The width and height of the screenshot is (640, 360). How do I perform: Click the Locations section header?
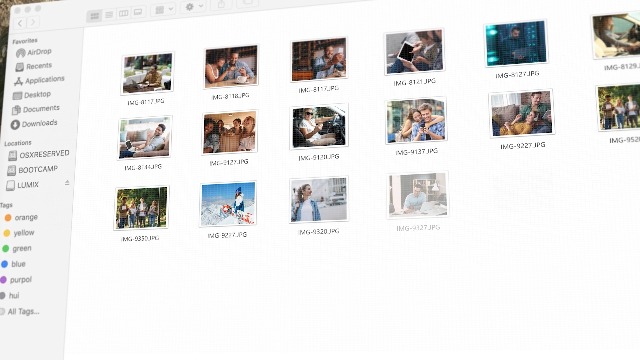click(18, 143)
